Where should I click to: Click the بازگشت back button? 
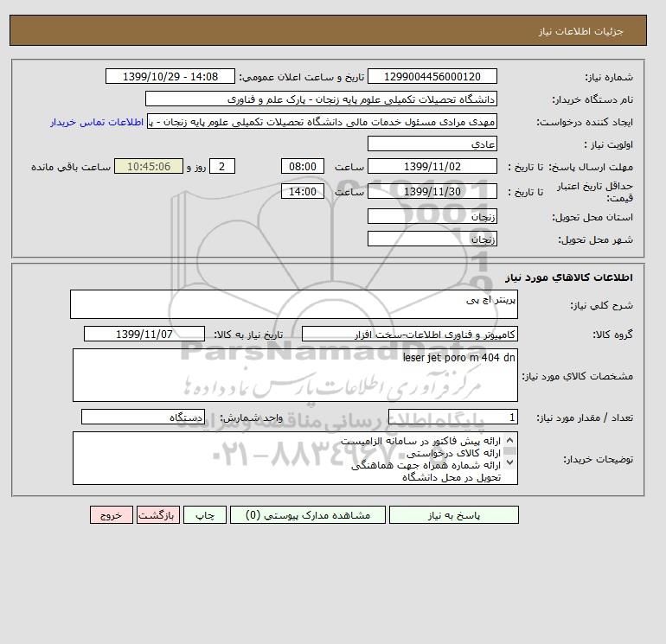pos(158,515)
